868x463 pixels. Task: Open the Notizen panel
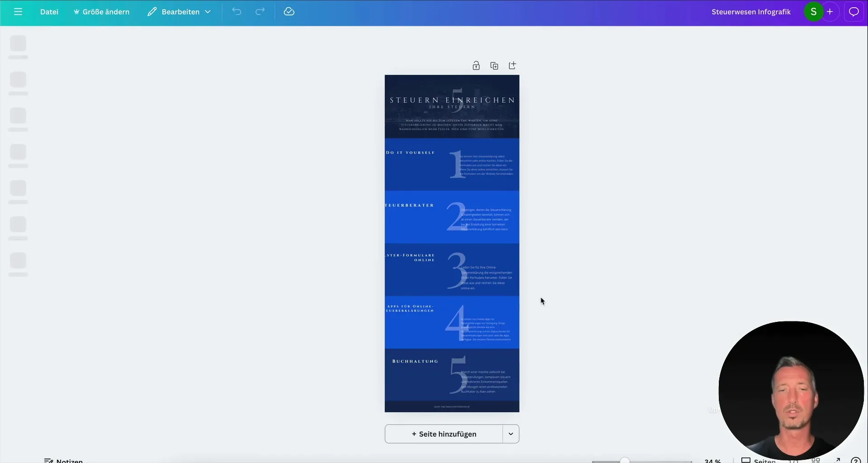pos(64,460)
